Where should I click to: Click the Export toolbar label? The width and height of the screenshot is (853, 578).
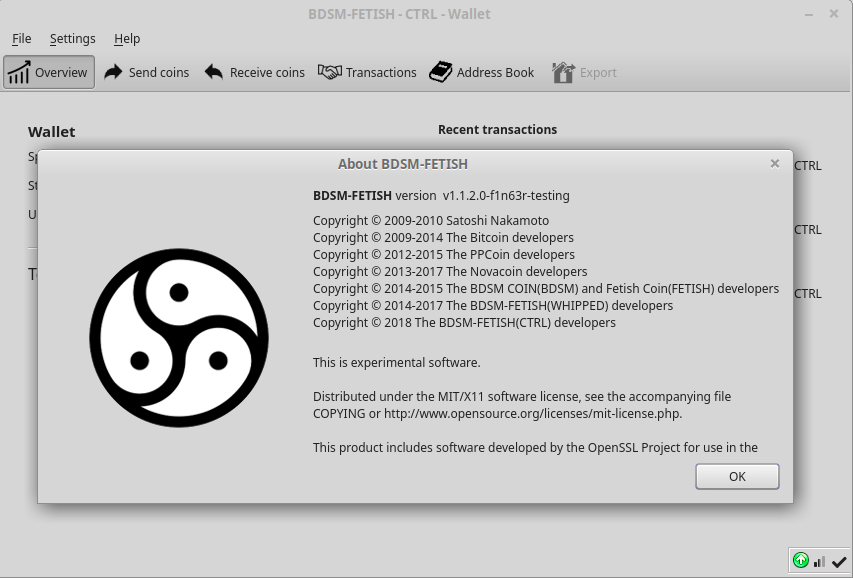[x=598, y=72]
